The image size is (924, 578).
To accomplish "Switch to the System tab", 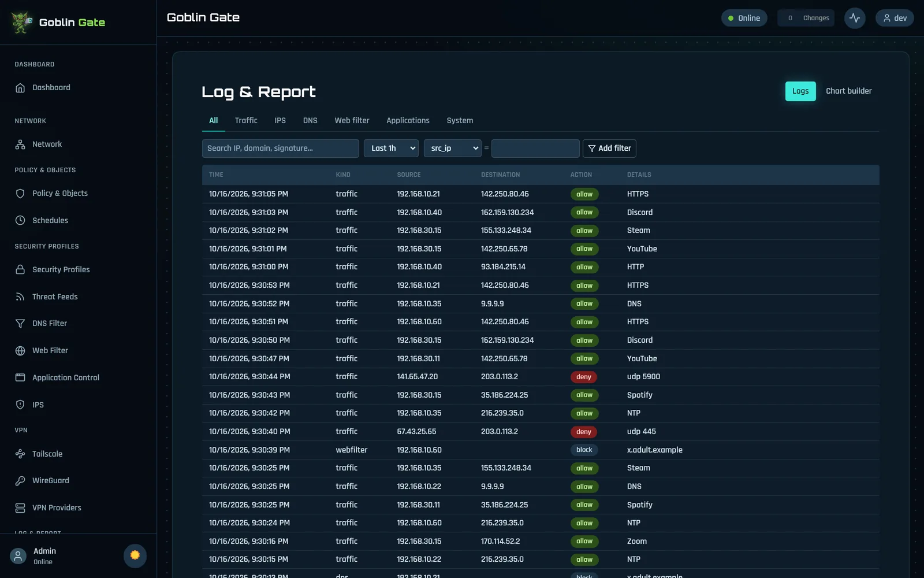I will (x=460, y=120).
